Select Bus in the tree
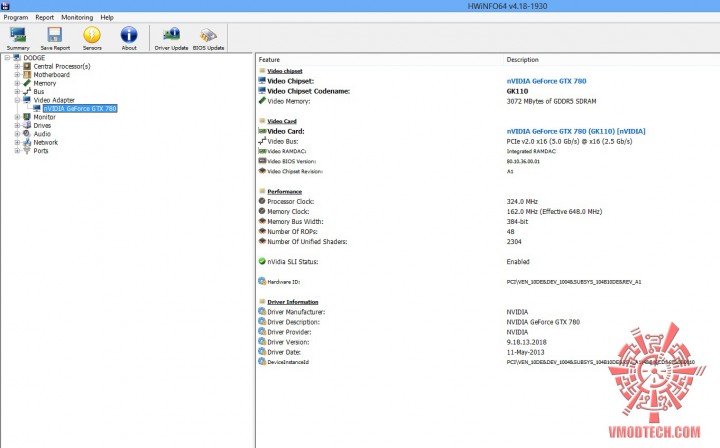 39,92
